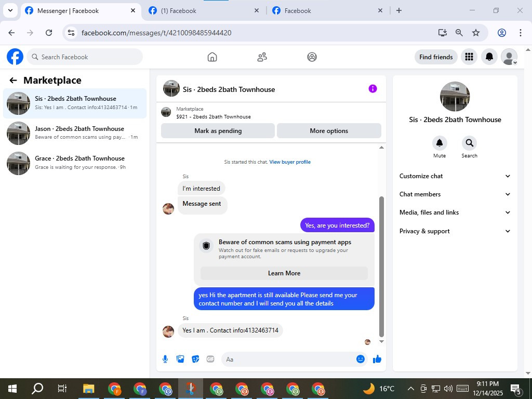The height and width of the screenshot is (399, 532).
Task: Expand Privacy & support section
Action: click(x=455, y=231)
